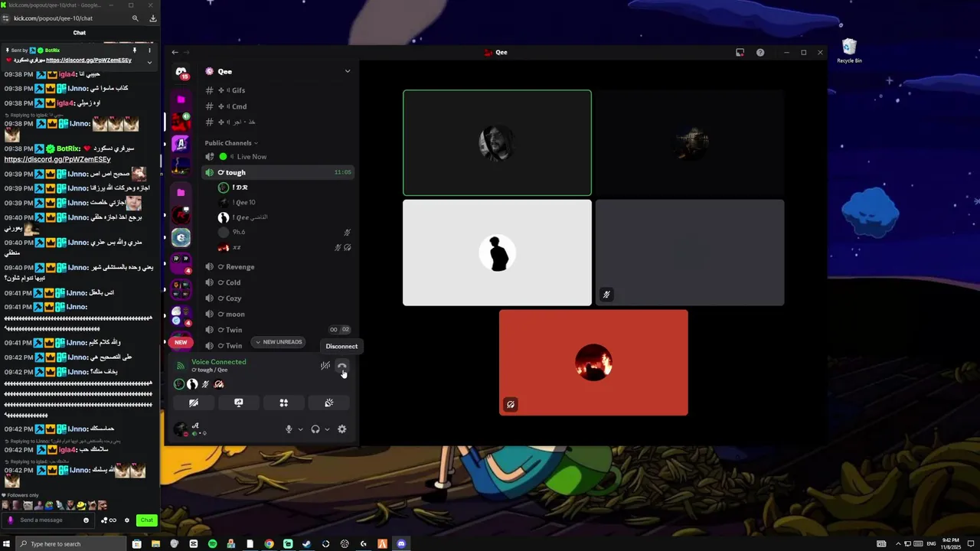Viewport: 980px width, 551px height.
Task: Click the Windows taskbar search box
Action: (70, 544)
